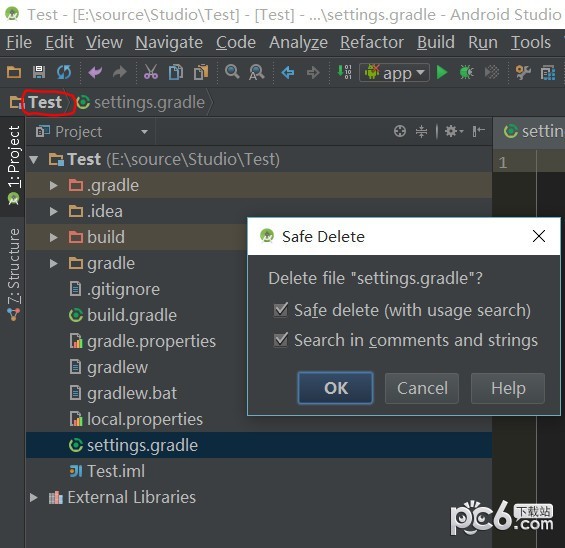Open the app run configuration dropdown
Image resolution: width=565 pixels, height=548 pixels.
(x=394, y=73)
